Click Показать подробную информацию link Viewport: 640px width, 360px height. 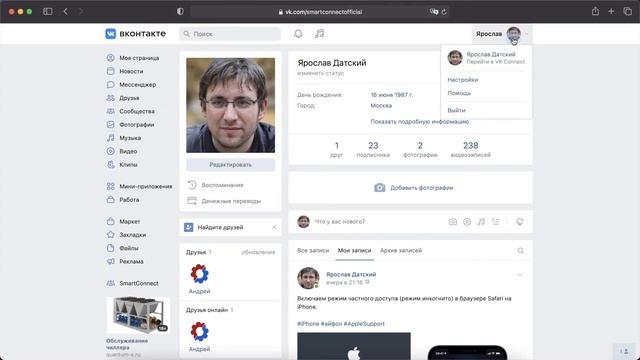pos(420,122)
